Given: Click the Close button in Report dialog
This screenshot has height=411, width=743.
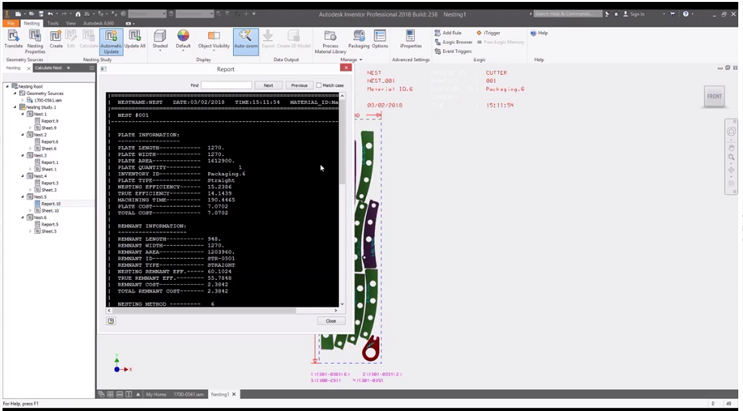Looking at the screenshot, I should click(x=331, y=320).
